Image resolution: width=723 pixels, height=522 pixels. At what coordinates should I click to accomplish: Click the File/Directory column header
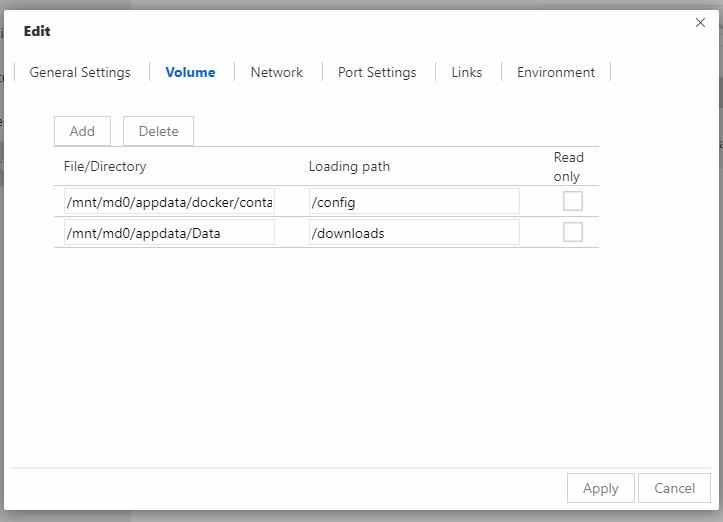coord(105,166)
